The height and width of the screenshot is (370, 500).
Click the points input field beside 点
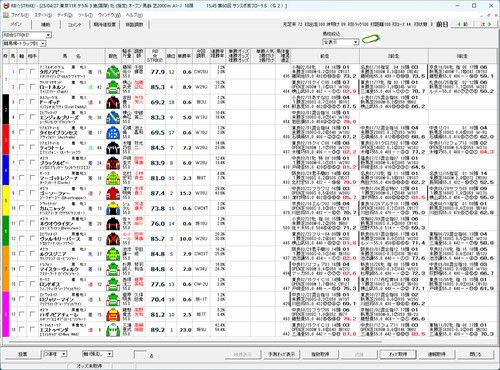tap(140, 354)
